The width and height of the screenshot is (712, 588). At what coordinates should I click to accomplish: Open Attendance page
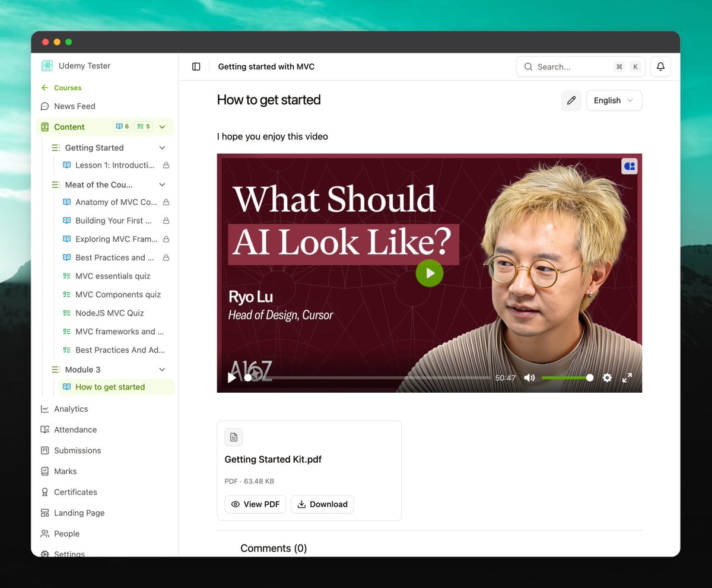click(75, 430)
